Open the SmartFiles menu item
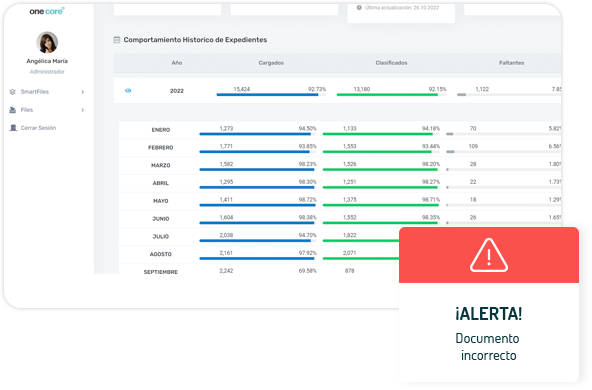 tap(35, 92)
